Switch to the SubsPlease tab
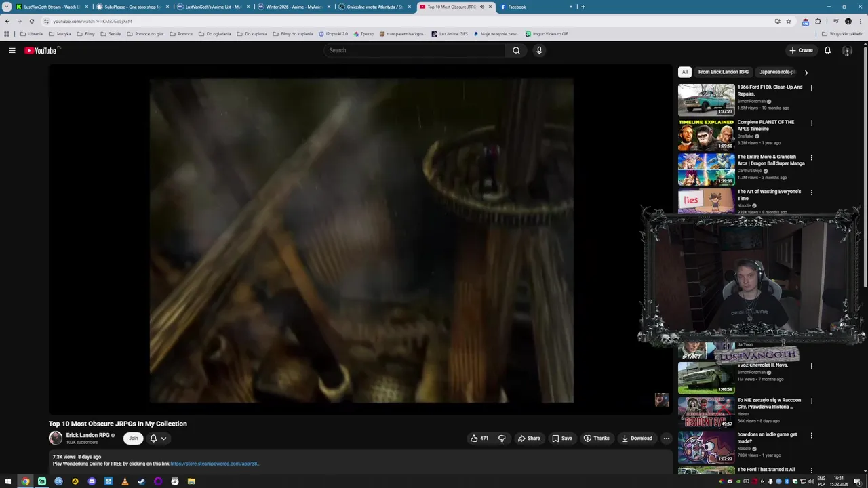868x488 pixels. point(133,7)
